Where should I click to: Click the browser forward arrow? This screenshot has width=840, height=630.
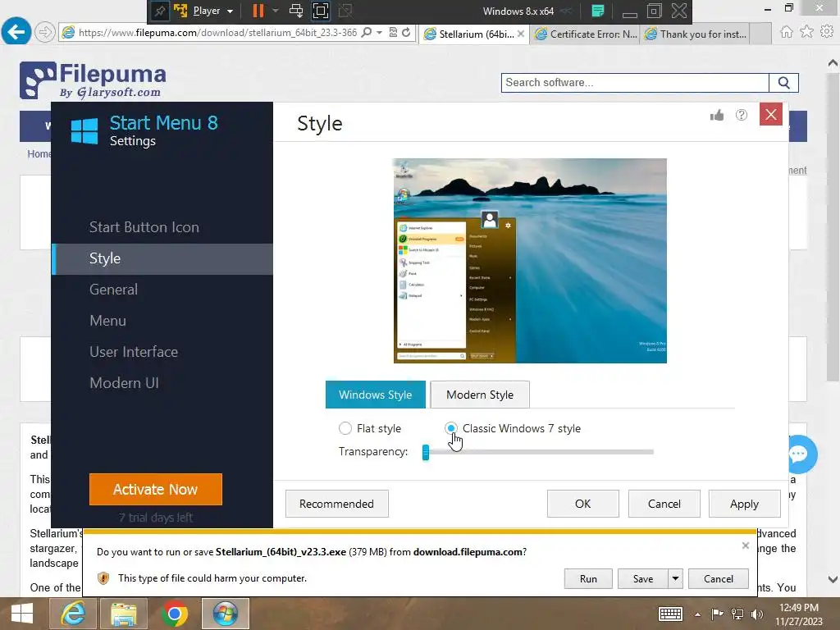tap(45, 33)
